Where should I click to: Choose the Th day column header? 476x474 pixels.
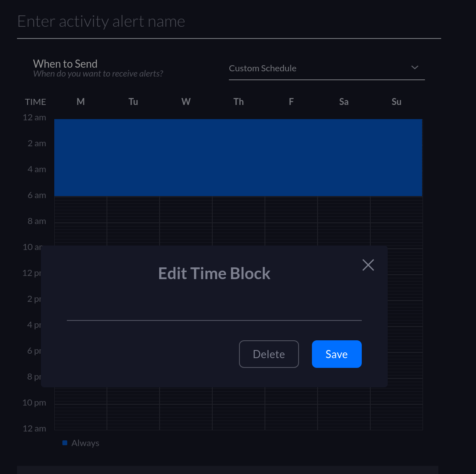(x=239, y=102)
